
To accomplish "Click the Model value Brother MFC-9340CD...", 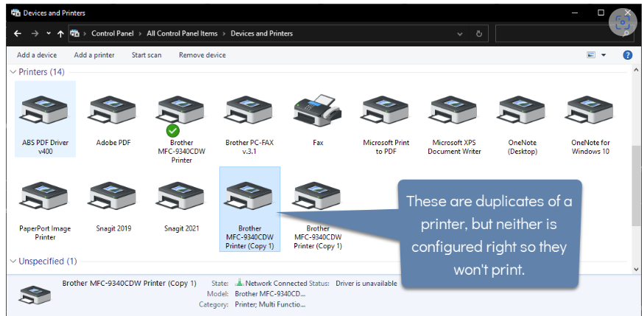I will [x=270, y=294].
